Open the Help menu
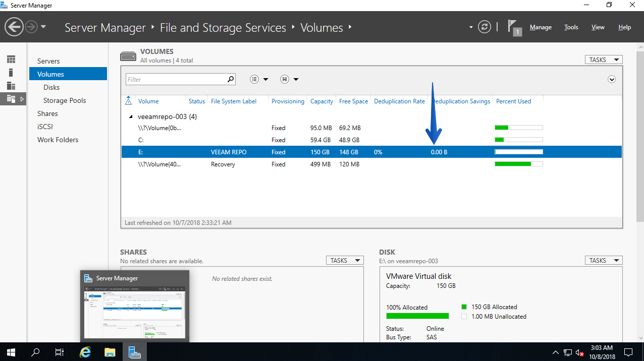The image size is (644, 361). tap(625, 27)
